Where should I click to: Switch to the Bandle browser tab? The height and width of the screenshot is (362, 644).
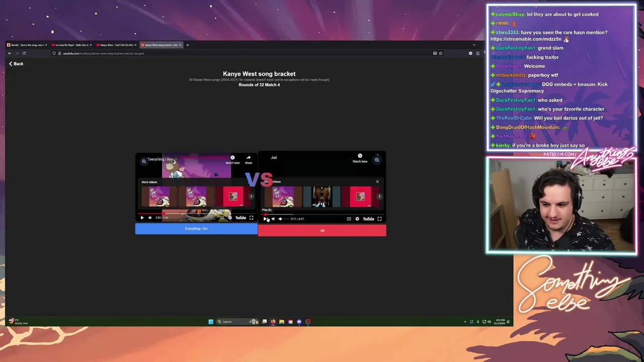26,45
